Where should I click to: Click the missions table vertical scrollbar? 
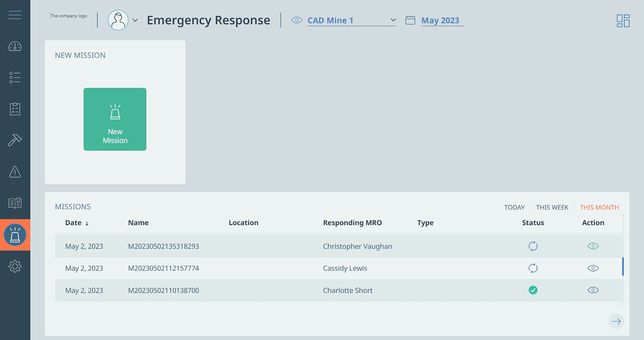[x=623, y=266]
